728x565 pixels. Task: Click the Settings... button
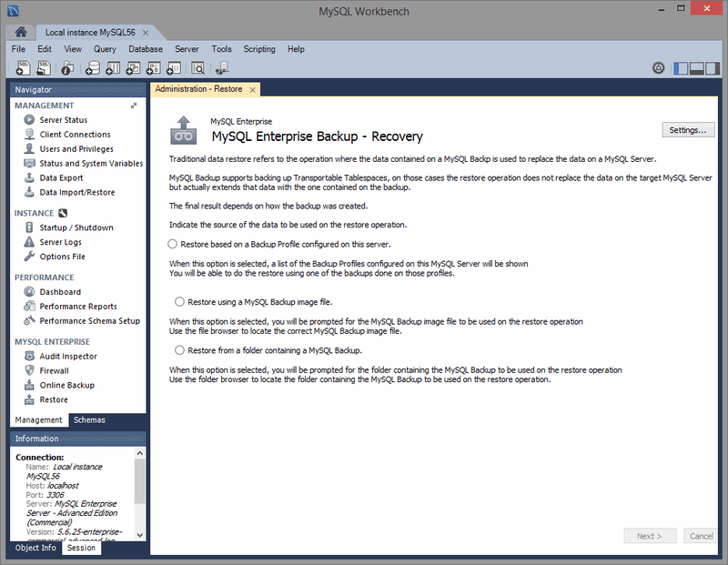[x=688, y=130]
